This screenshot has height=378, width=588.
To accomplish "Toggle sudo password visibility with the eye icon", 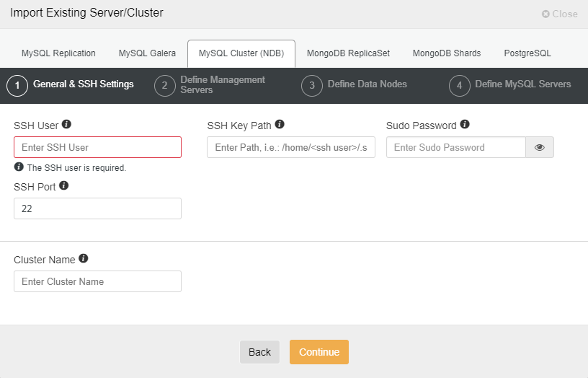I will 539,147.
